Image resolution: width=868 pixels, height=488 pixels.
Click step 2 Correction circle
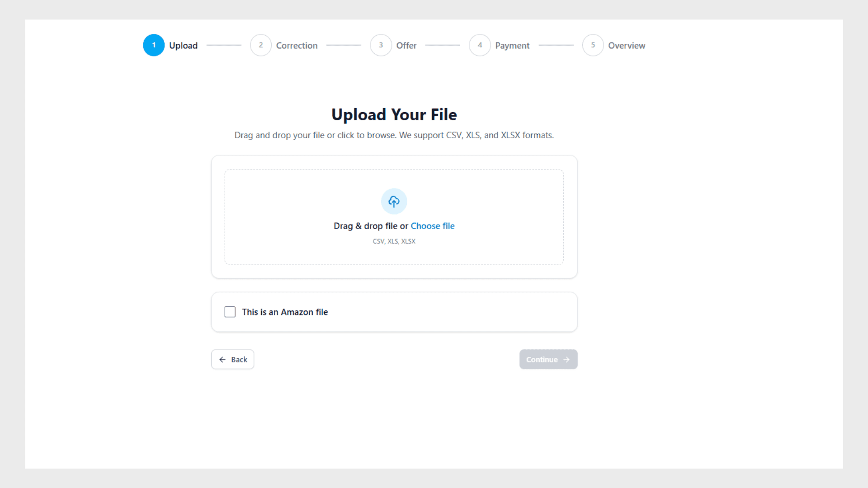click(x=261, y=45)
